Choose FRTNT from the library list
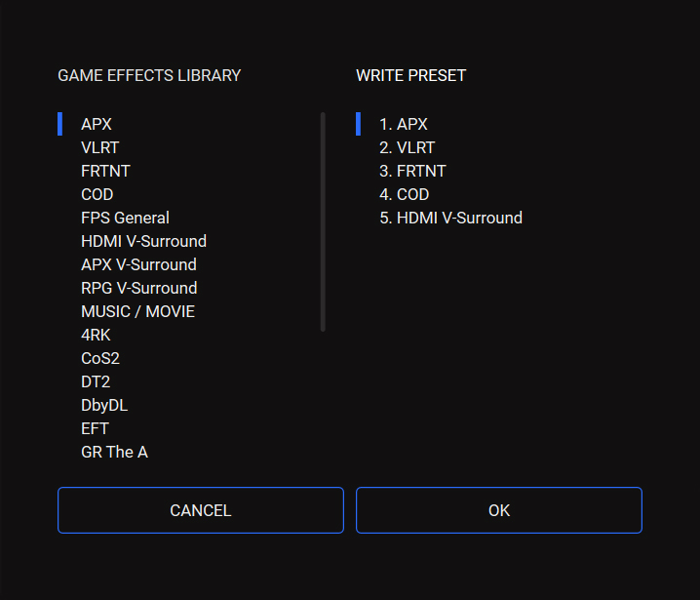Image resolution: width=700 pixels, height=600 pixels. 105,171
